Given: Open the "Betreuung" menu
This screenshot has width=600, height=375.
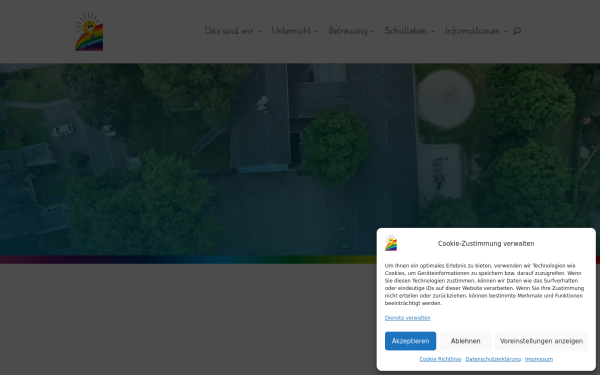Looking at the screenshot, I should [348, 31].
